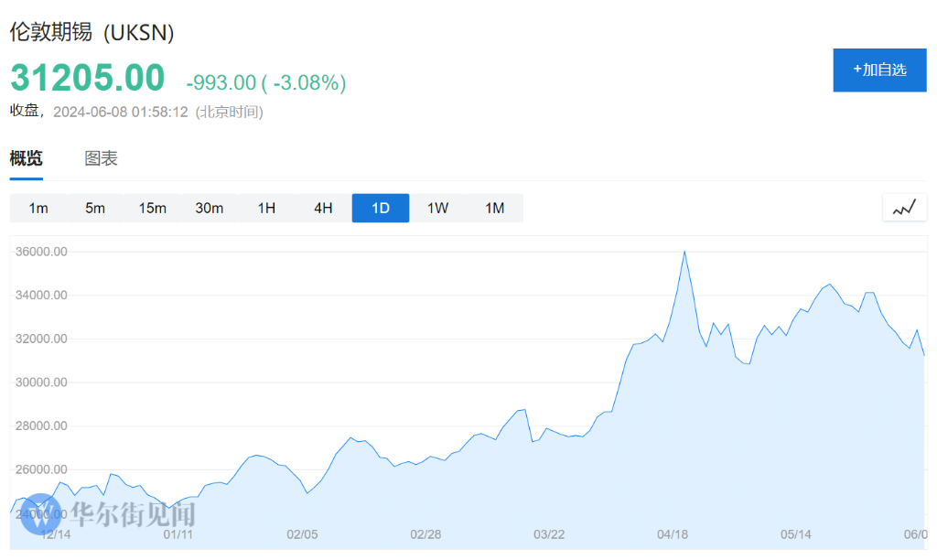937x560 pixels.
Task: Switch to the 4H interval
Action: click(x=323, y=208)
